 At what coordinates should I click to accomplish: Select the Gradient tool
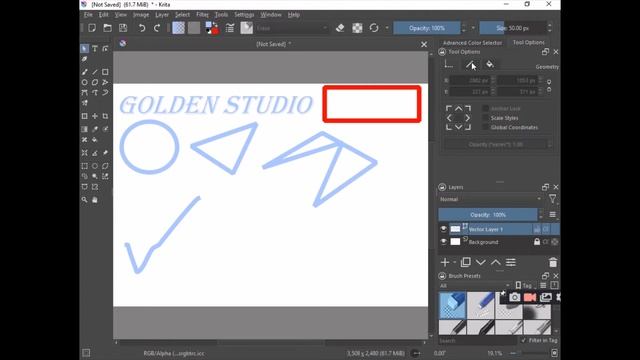click(x=84, y=129)
